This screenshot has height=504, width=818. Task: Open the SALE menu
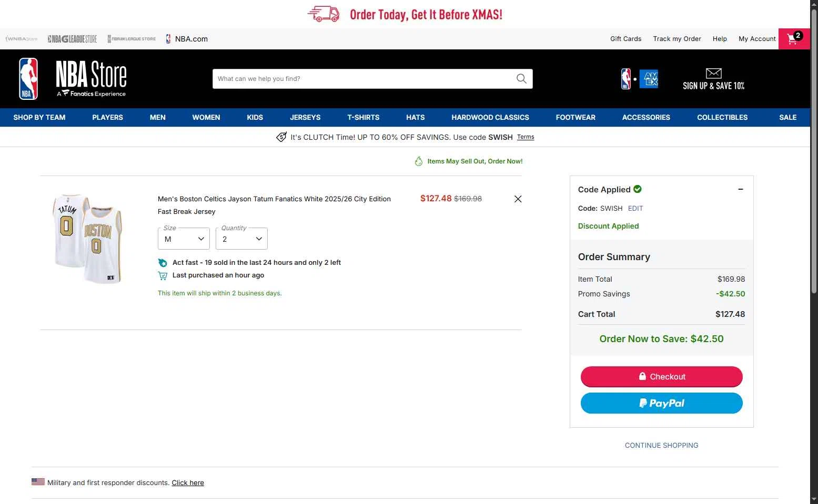788,117
